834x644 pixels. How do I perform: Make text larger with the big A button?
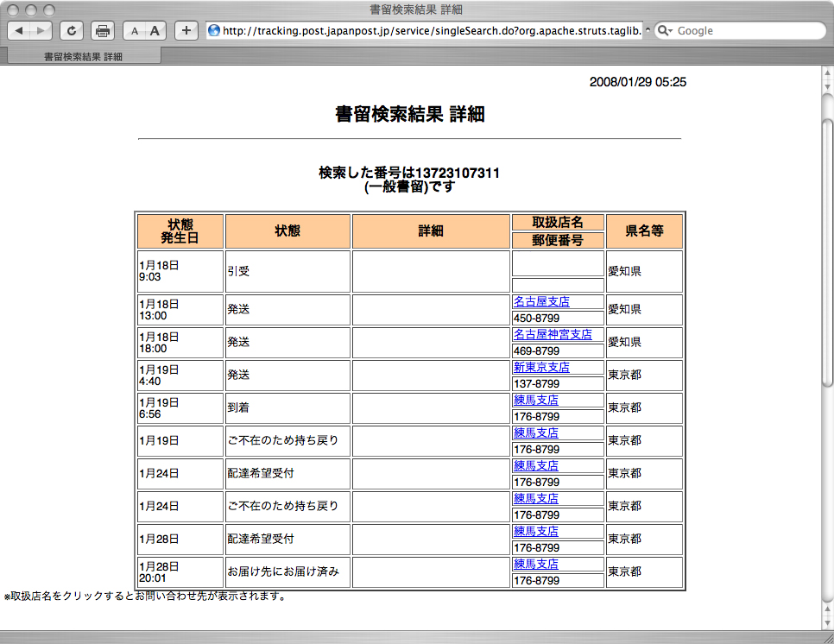click(155, 31)
